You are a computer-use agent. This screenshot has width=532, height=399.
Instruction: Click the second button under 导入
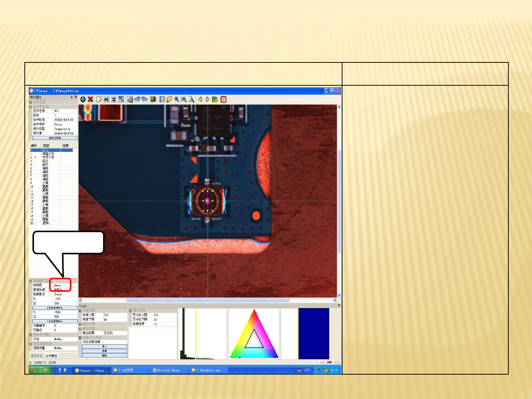coord(105,351)
